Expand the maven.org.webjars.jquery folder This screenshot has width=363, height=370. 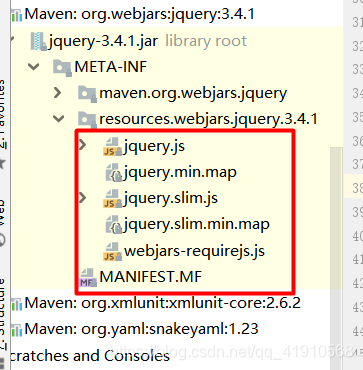tap(57, 93)
